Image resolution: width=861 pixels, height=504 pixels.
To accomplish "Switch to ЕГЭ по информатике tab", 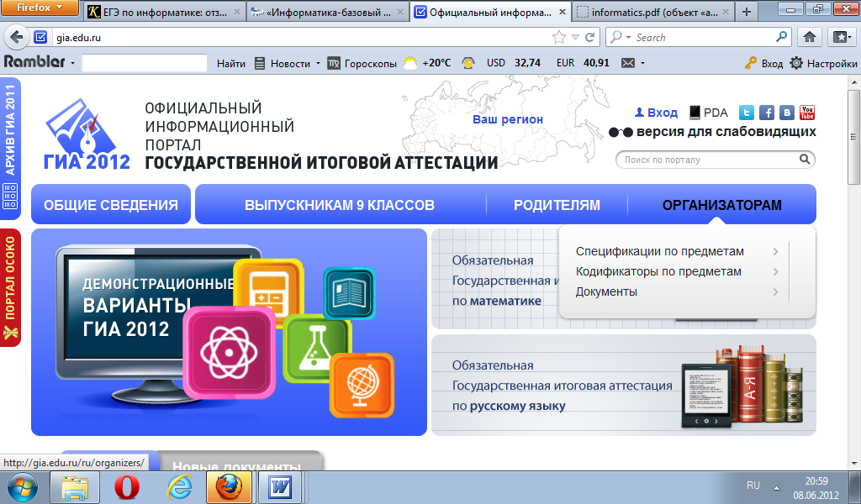I will tap(165, 12).
